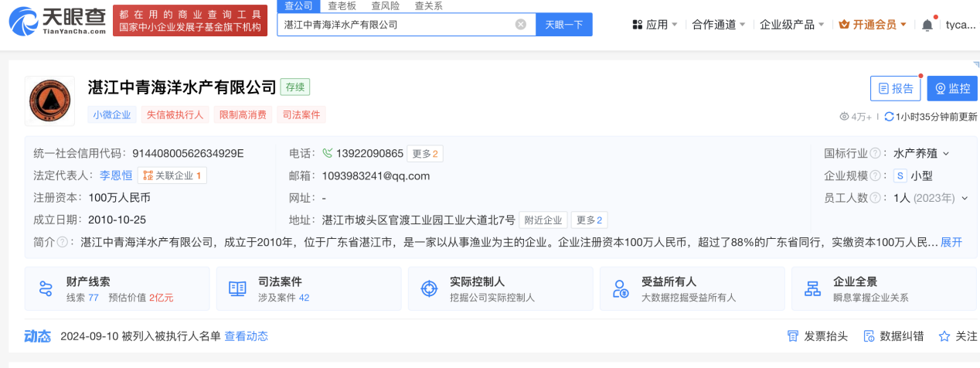Click the 失信被执行人 tag
This screenshot has height=368, width=980.
tap(175, 114)
